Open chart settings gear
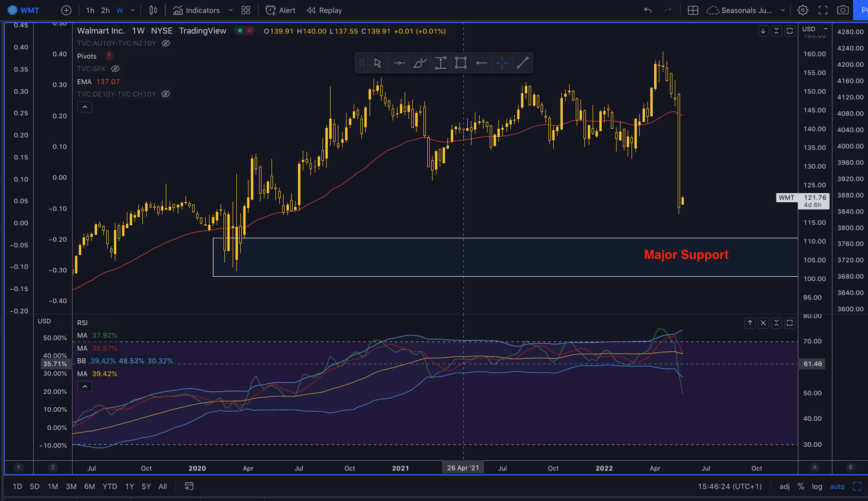Screen dimensions: 868x501 [802, 10]
